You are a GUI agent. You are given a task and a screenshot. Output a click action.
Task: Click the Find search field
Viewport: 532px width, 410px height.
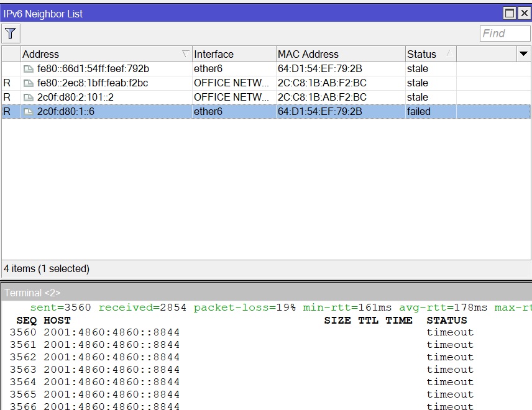pos(504,34)
